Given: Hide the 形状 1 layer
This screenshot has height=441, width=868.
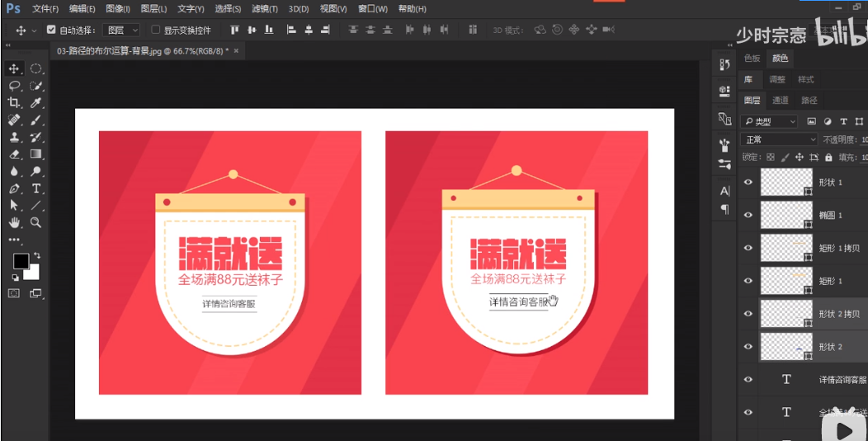Looking at the screenshot, I should pos(748,182).
